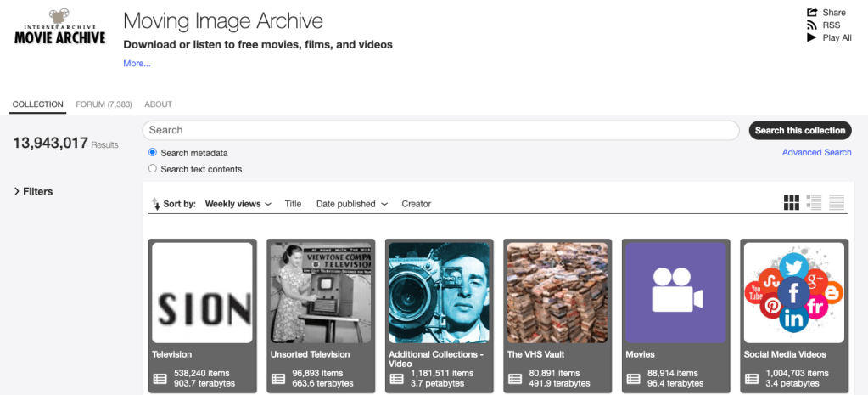Image resolution: width=868 pixels, height=395 pixels.
Task: Select the Search metadata radio button
Action: coord(153,153)
